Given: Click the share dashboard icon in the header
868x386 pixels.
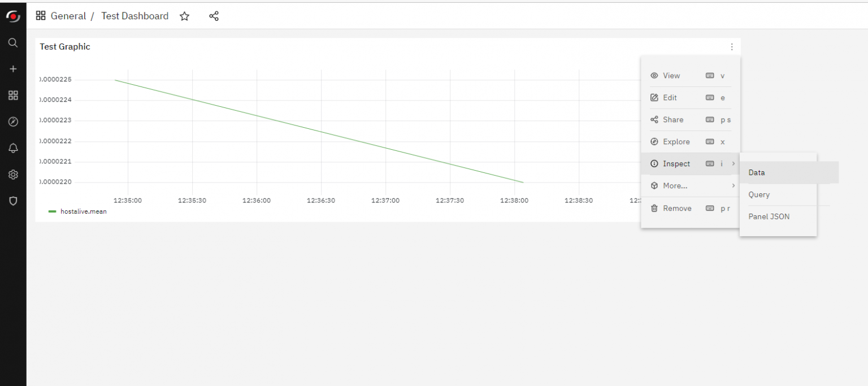Looking at the screenshot, I should 214,16.
